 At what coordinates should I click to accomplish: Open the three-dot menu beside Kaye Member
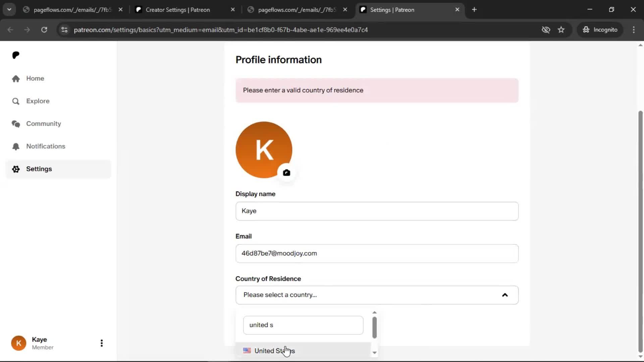(x=102, y=343)
